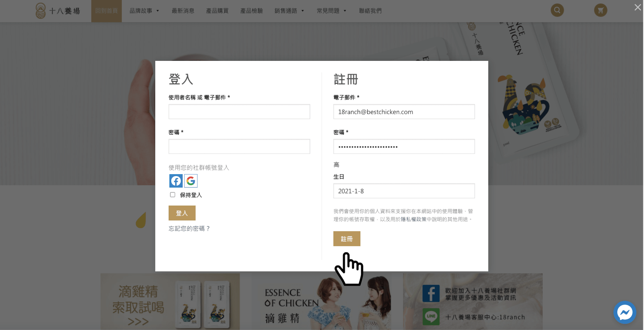
Task: Focus the login username or email field
Action: 239,112
